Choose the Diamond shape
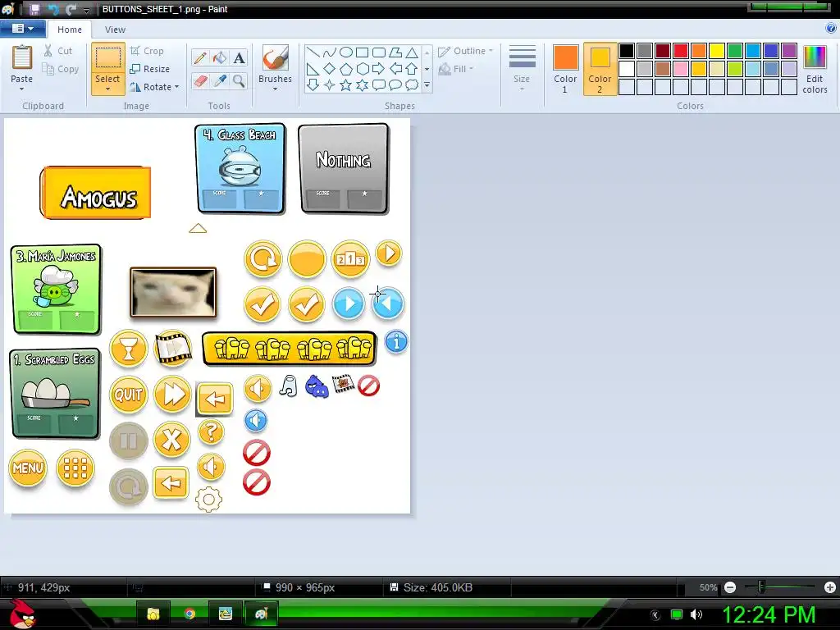The image size is (840, 630). tap(330, 69)
